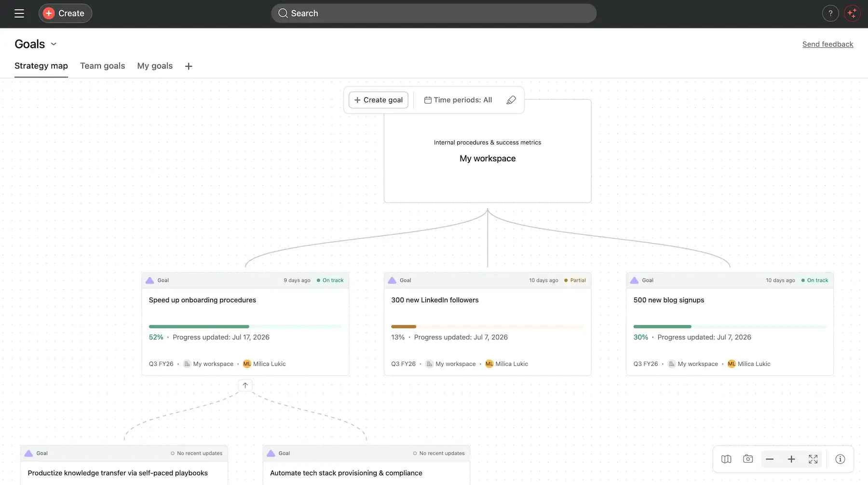Open goal Productize knowledge transfer via self-paced playbooks
868x485 pixels.
(118, 473)
